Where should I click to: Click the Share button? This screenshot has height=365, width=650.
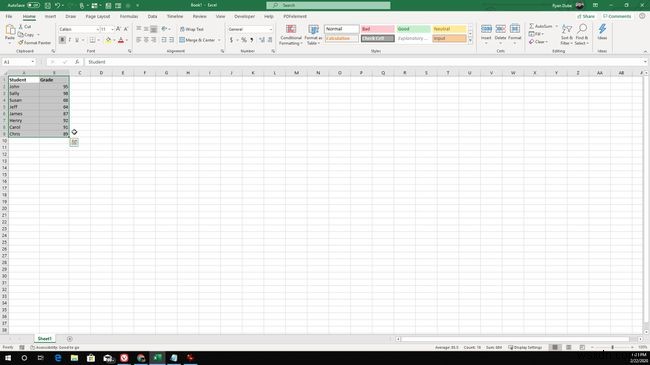click(x=586, y=17)
